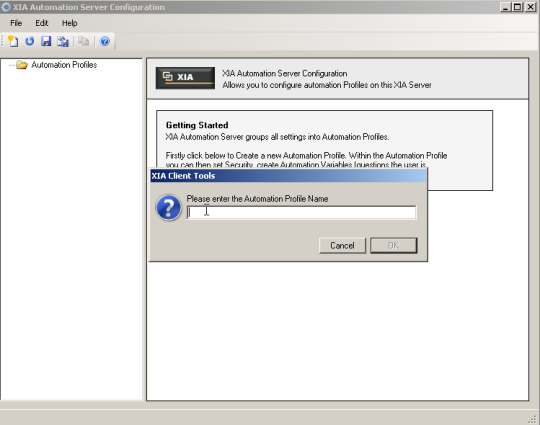Click the blue question mark dialog icon
This screenshot has height=425, width=540.
(168, 207)
